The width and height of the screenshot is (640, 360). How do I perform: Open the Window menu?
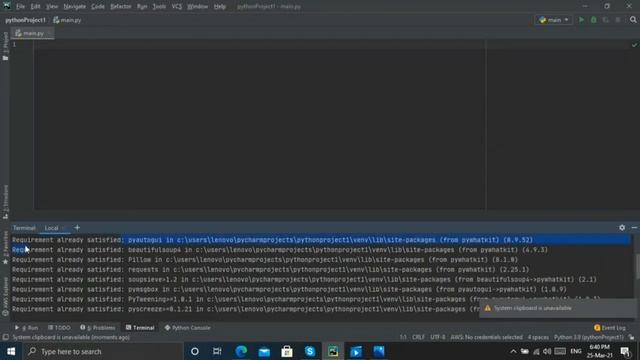click(x=198, y=7)
